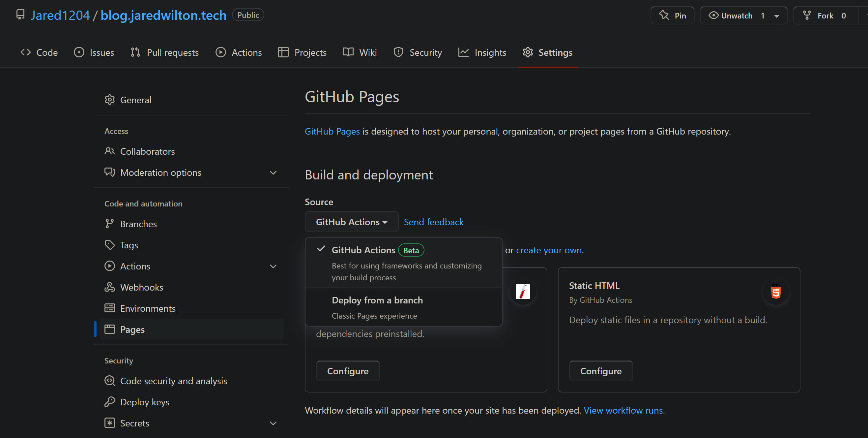
Task: Open Deploy keys settings
Action: (145, 402)
